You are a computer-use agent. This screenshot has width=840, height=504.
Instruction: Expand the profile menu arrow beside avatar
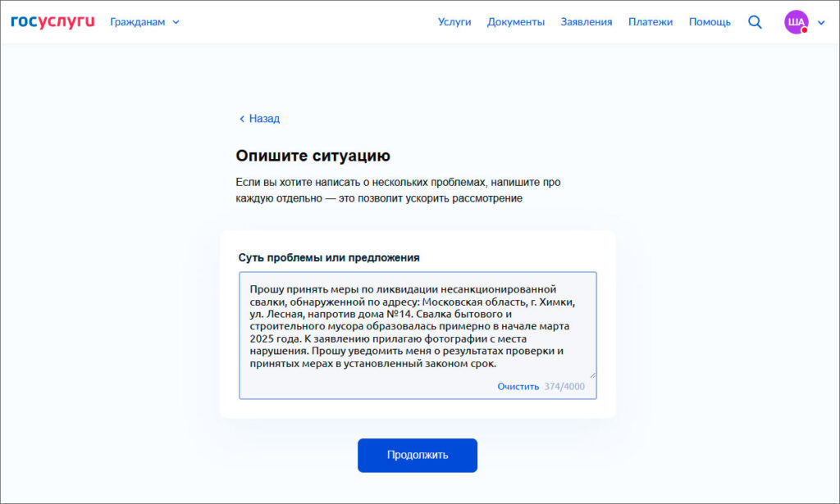point(821,23)
